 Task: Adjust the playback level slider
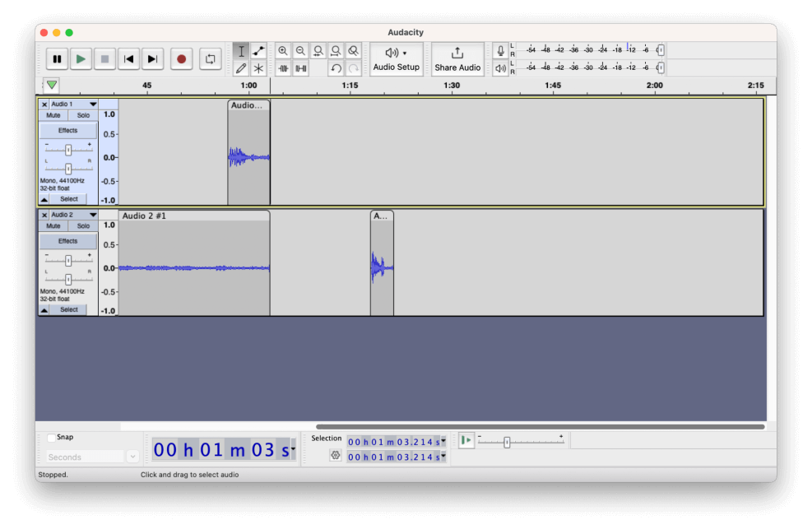(661, 67)
